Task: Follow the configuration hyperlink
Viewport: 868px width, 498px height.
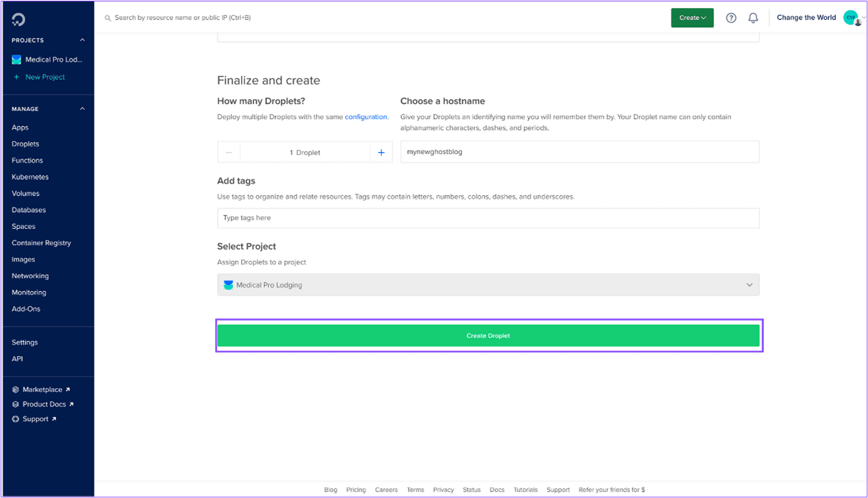Action: (366, 117)
